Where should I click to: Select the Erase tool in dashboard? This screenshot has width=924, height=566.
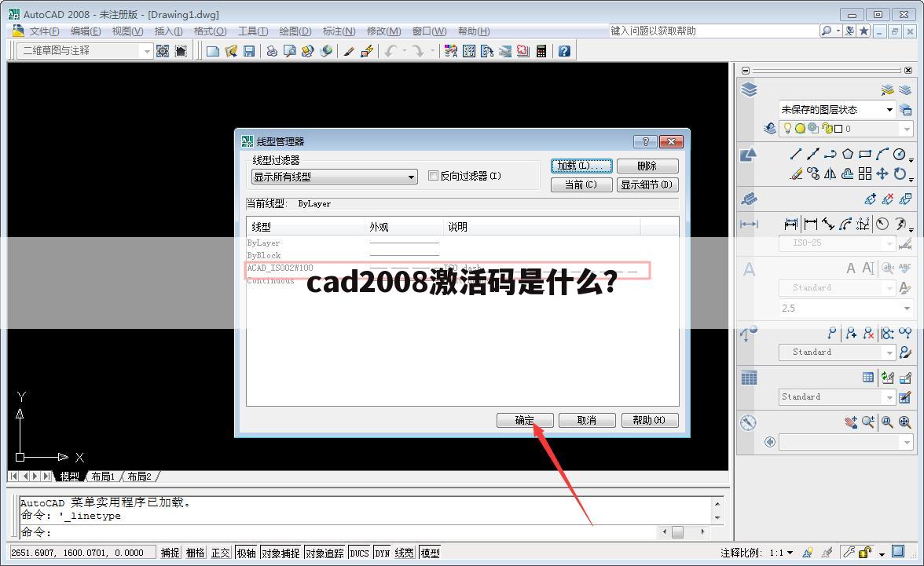[795, 173]
